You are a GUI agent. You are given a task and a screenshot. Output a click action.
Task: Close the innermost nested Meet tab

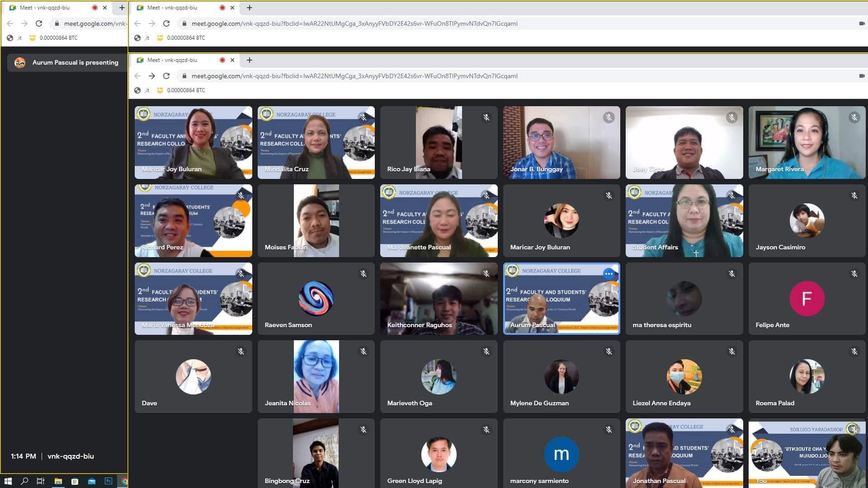[232, 60]
